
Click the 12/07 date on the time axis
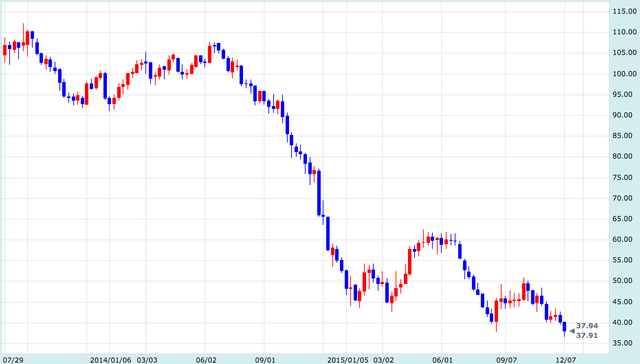tap(566, 360)
